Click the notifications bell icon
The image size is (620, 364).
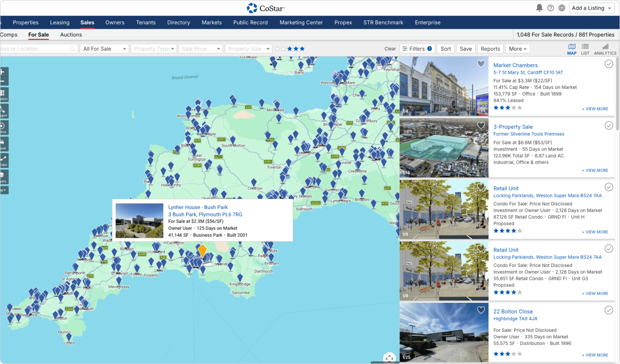coord(539,8)
